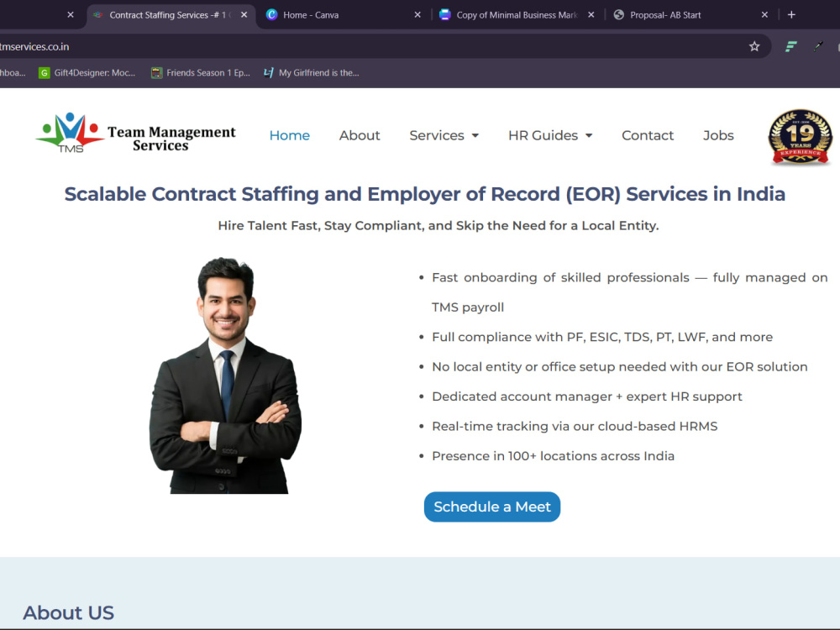The width and height of the screenshot is (840, 630).
Task: Click the Schedule a Meet button
Action: [491, 507]
